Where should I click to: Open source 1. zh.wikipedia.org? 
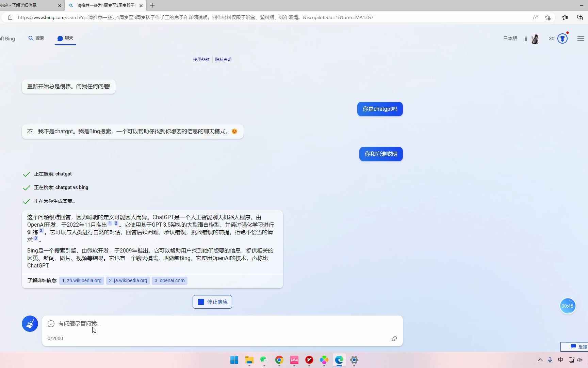coord(82,280)
